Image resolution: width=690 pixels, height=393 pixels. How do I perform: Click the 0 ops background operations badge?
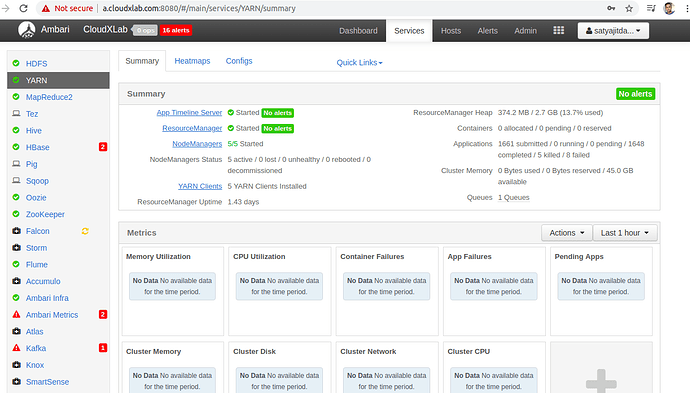145,30
